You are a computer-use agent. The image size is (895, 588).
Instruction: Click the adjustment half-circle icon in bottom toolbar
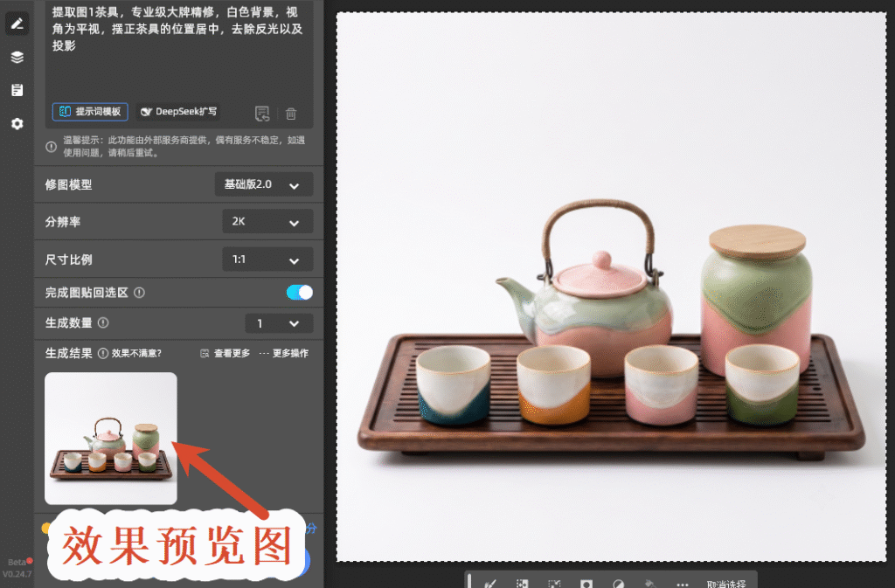(x=618, y=584)
